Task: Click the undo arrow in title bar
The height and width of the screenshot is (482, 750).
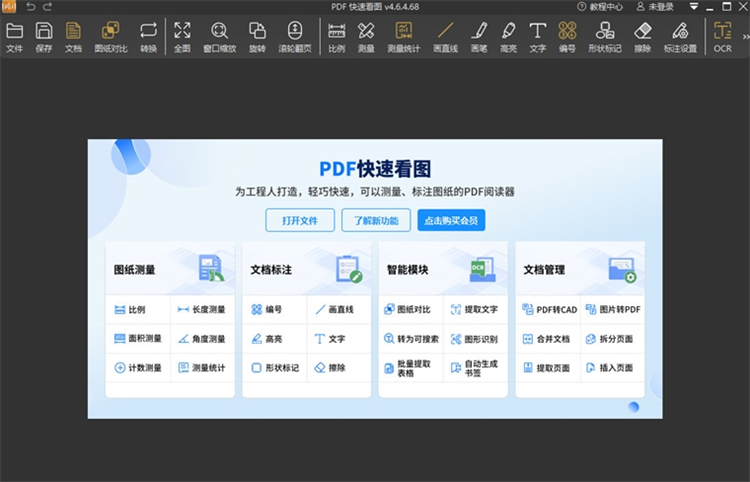Action: [x=30, y=7]
